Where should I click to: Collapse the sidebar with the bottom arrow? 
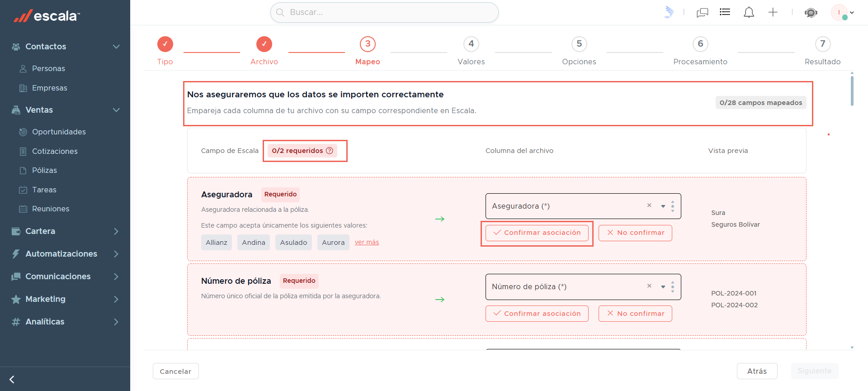[12, 379]
